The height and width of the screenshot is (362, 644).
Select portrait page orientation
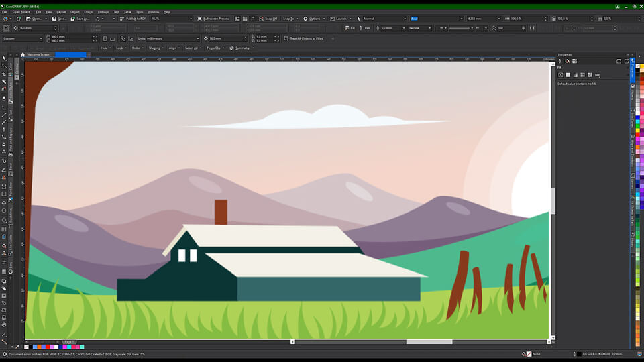(105, 39)
